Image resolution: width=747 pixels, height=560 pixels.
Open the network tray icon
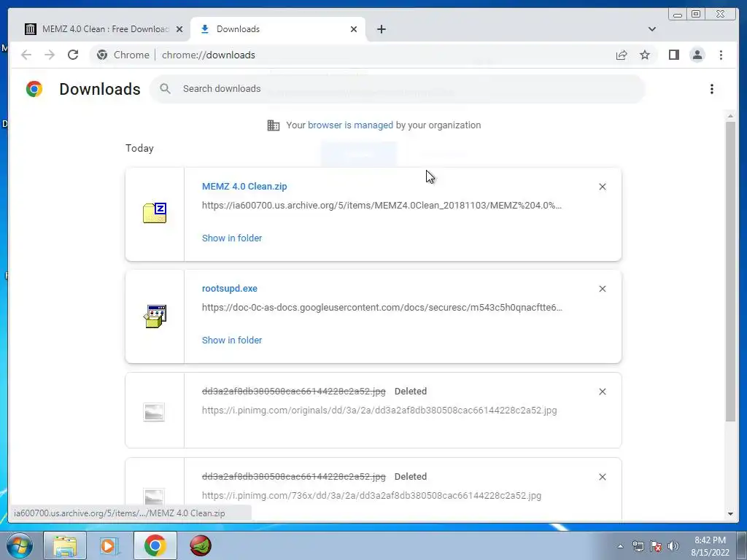tap(638, 547)
